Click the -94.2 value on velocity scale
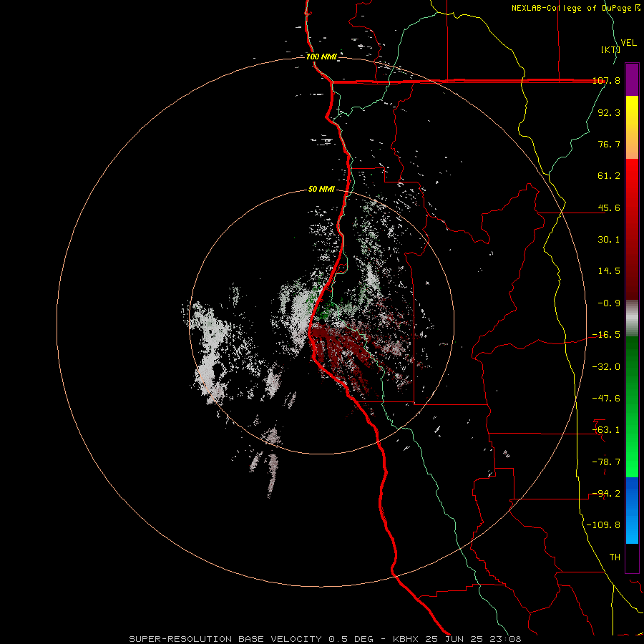Screen dimensions: 644x644 coord(606,494)
